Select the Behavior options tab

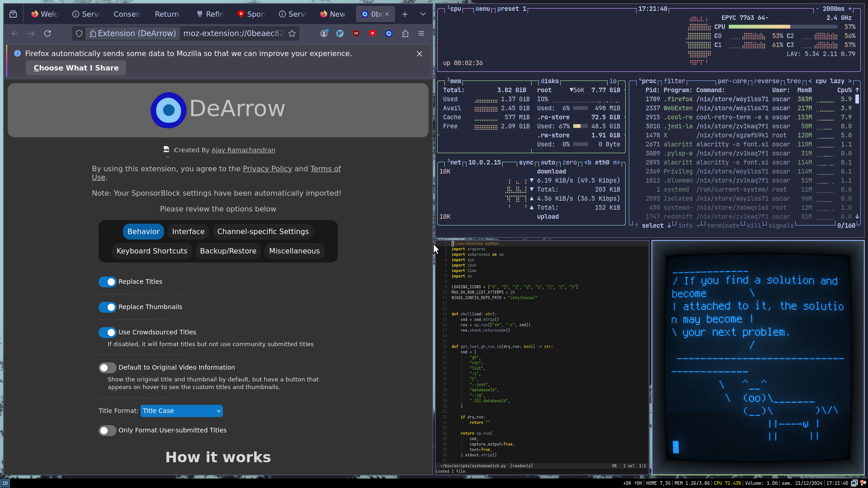tap(143, 231)
